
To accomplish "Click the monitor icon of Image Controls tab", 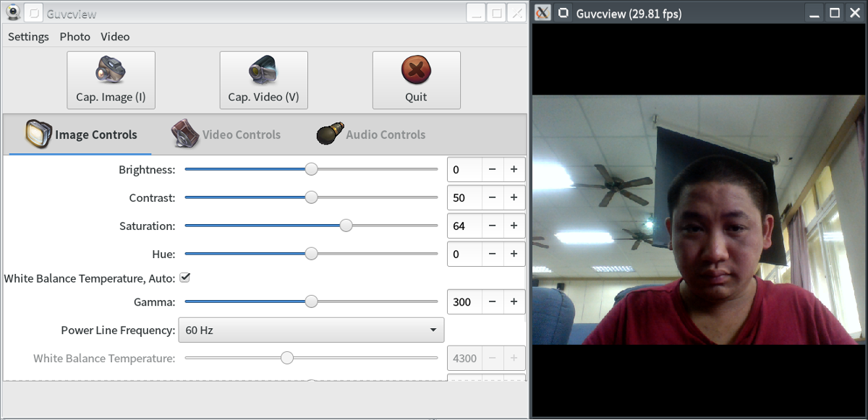I will (38, 134).
